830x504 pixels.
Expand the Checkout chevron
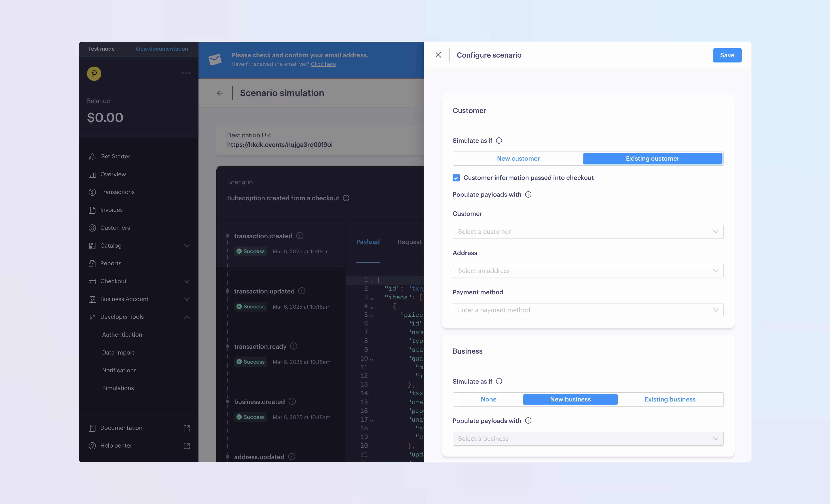pos(187,281)
